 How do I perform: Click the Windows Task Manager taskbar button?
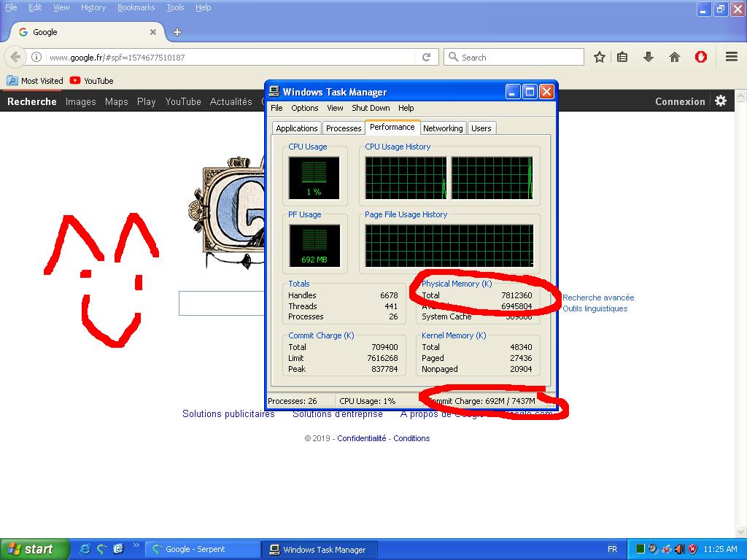tap(320, 550)
